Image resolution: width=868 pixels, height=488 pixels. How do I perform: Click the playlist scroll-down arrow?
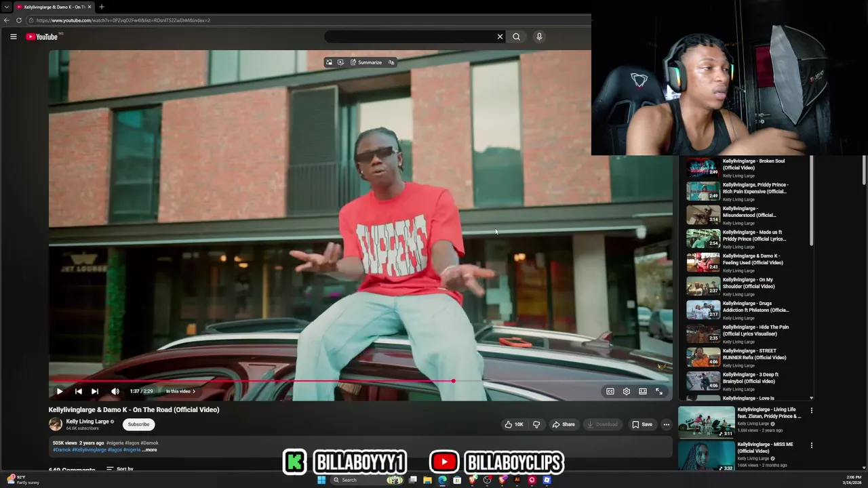click(x=811, y=398)
